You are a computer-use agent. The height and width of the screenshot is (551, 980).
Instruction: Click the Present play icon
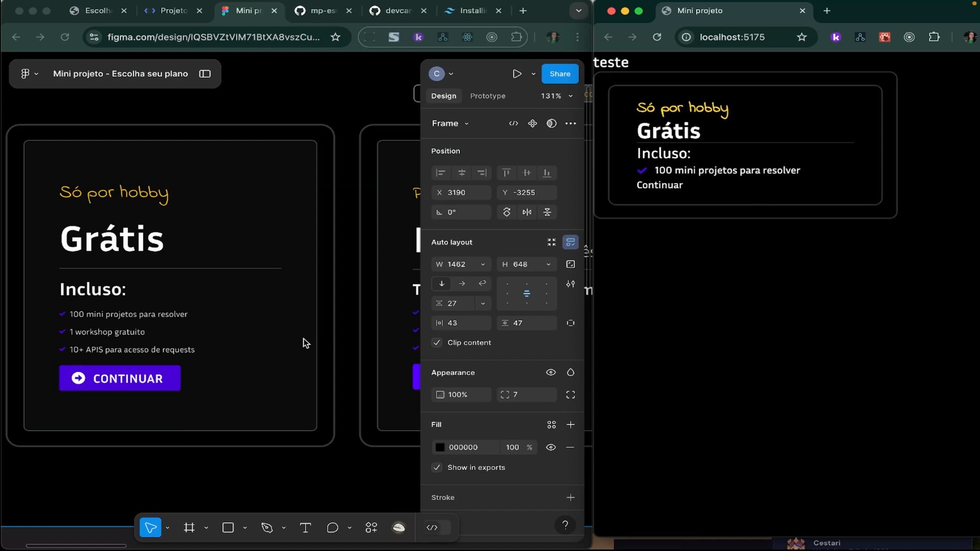[x=517, y=74]
